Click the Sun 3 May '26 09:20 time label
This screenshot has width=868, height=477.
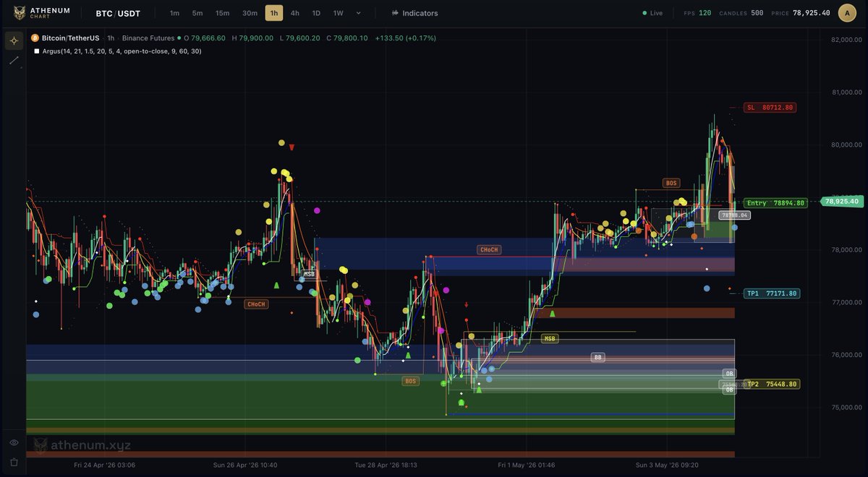coord(666,465)
